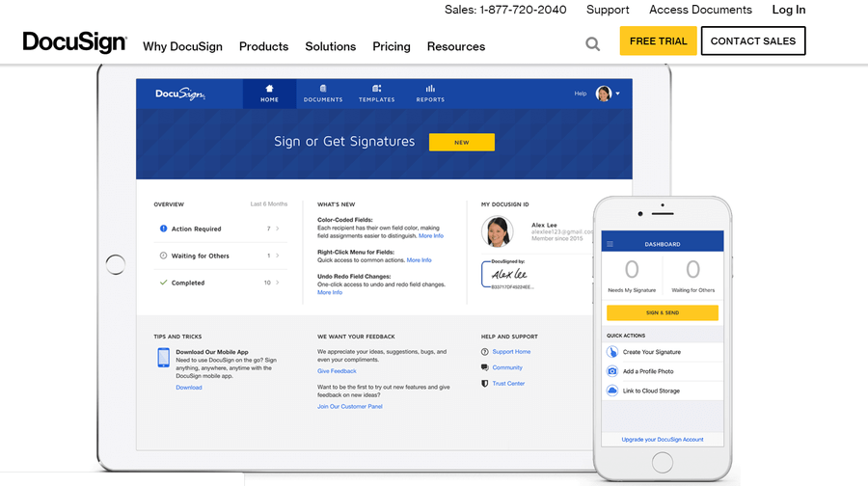The image size is (868, 486).
Task: Click the tablet home button
Action: click(115, 264)
